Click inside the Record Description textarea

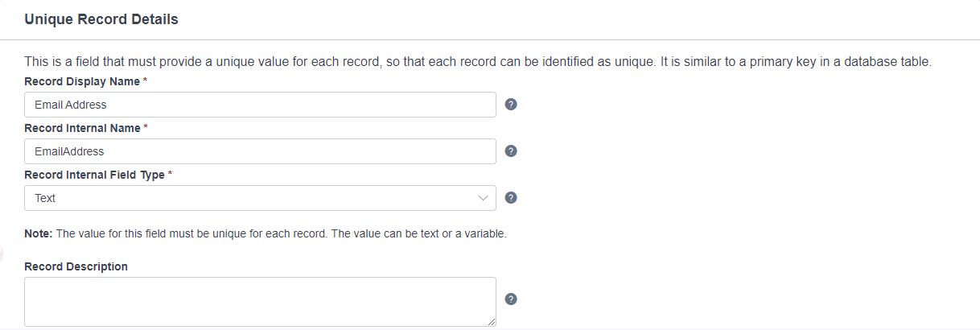(260, 302)
